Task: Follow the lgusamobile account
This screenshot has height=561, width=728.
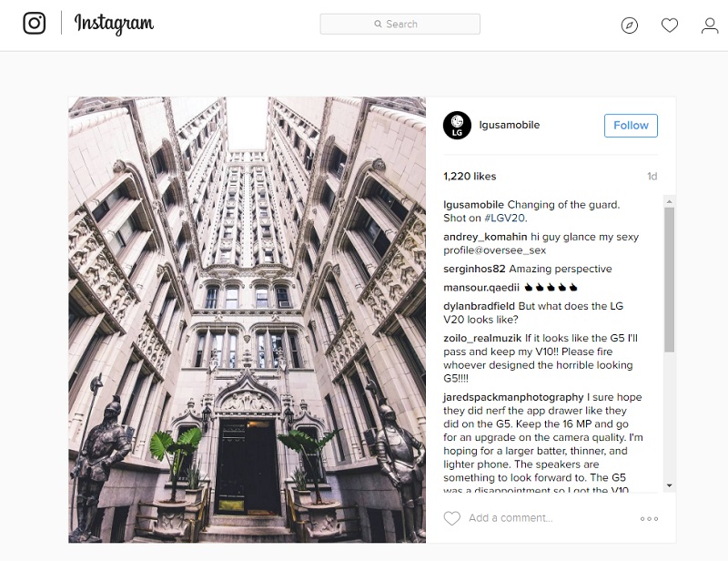Action: (x=631, y=126)
